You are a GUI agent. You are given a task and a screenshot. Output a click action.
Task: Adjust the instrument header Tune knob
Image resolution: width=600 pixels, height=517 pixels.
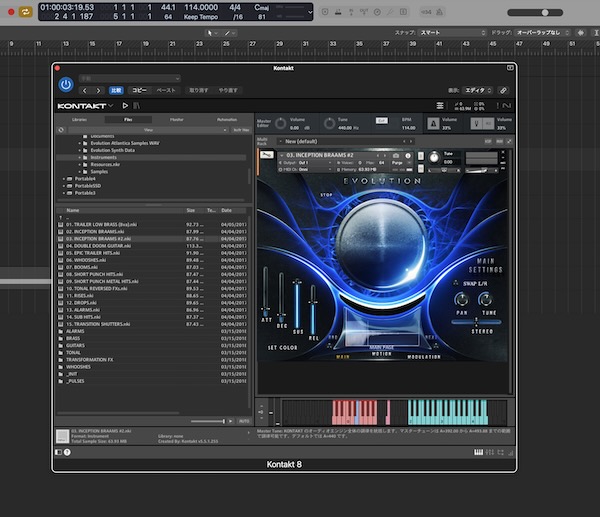tap(434, 157)
